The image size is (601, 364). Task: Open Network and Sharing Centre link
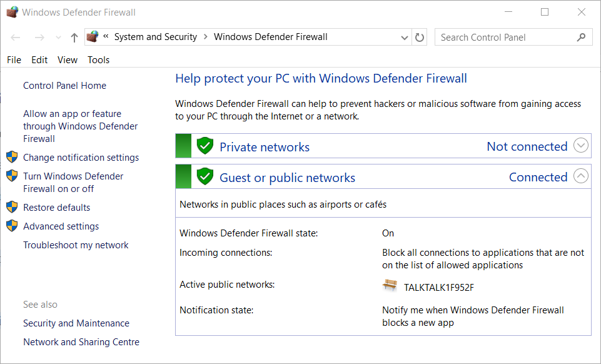point(81,342)
